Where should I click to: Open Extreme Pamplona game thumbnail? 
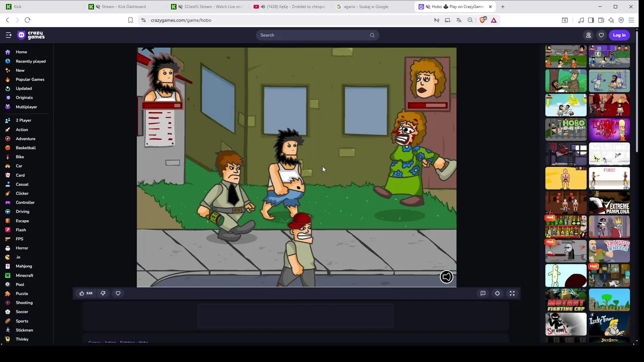coord(609,203)
